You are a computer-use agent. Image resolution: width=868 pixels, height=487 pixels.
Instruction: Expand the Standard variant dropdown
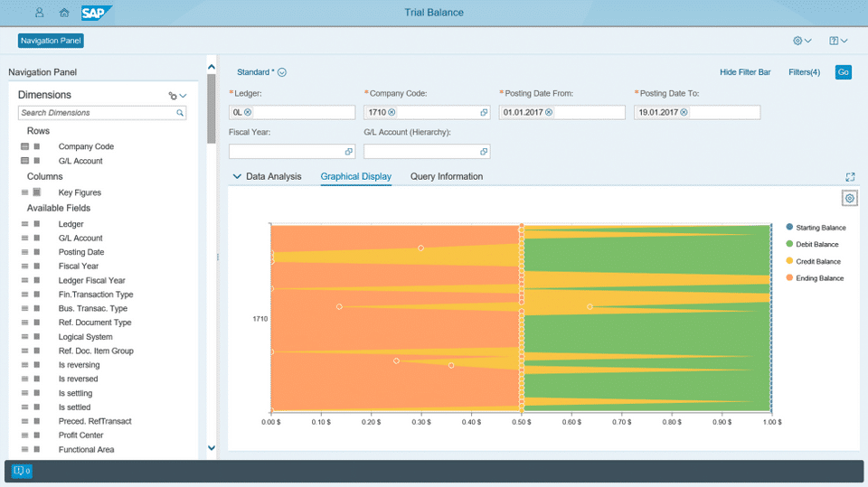282,72
